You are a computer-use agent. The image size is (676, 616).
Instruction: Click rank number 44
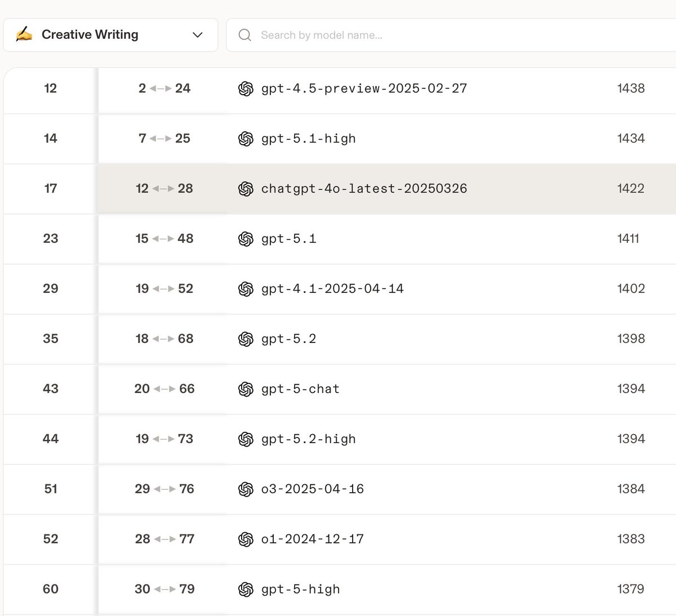tap(50, 439)
